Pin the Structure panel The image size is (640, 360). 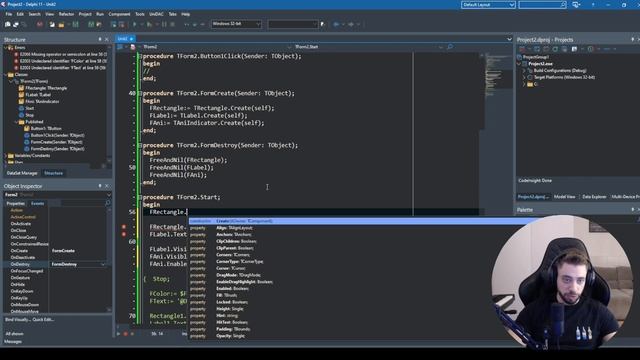pyautogui.click(x=100, y=39)
